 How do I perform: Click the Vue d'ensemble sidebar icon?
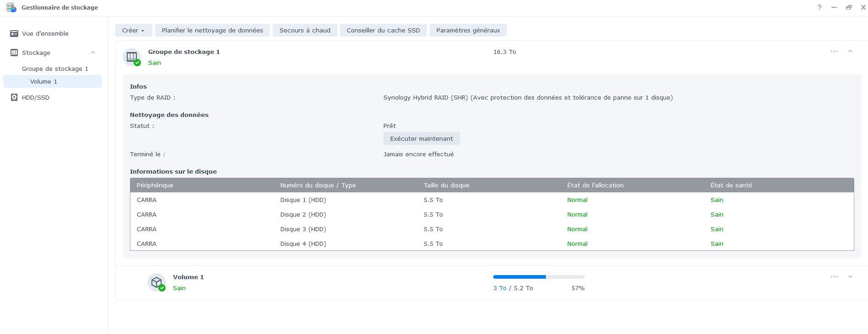[x=14, y=33]
